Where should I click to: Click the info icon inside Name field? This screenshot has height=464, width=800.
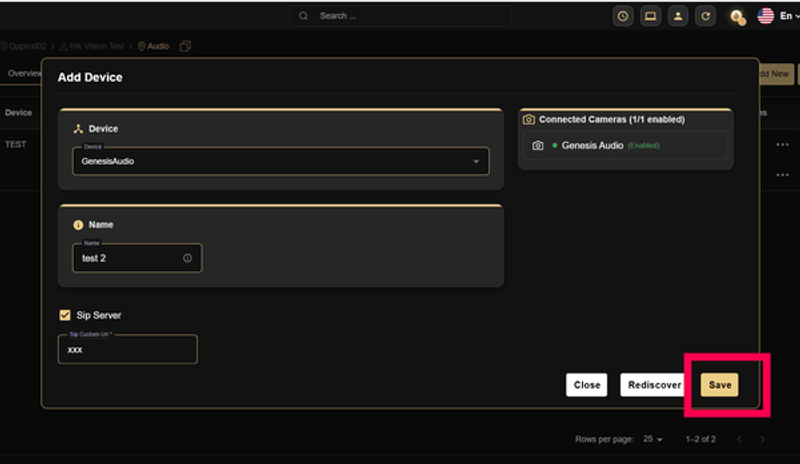coord(188,258)
